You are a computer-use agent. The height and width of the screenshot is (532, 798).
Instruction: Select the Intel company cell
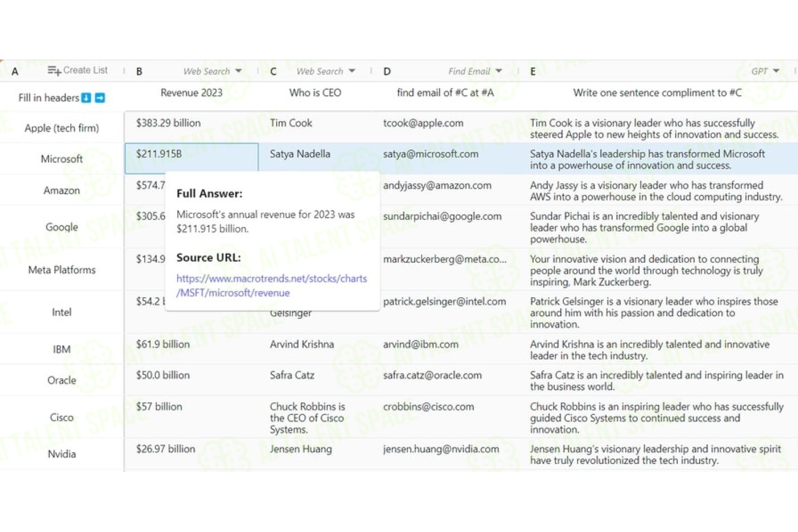pyautogui.click(x=62, y=312)
